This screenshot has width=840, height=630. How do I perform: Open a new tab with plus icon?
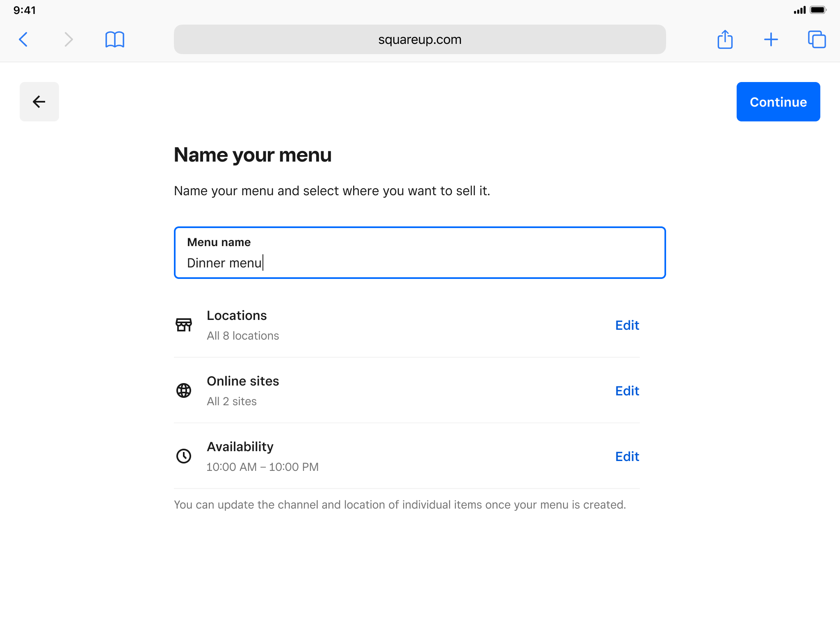tap(771, 39)
